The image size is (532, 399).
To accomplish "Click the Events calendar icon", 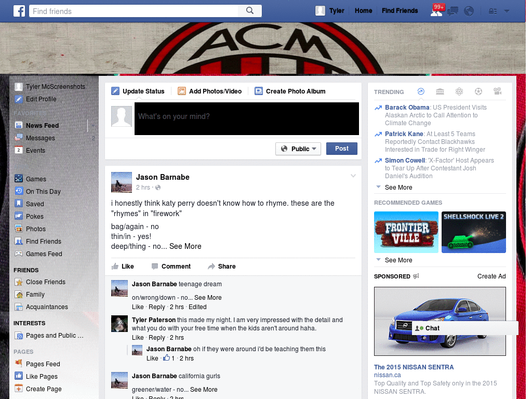I will pyautogui.click(x=19, y=150).
